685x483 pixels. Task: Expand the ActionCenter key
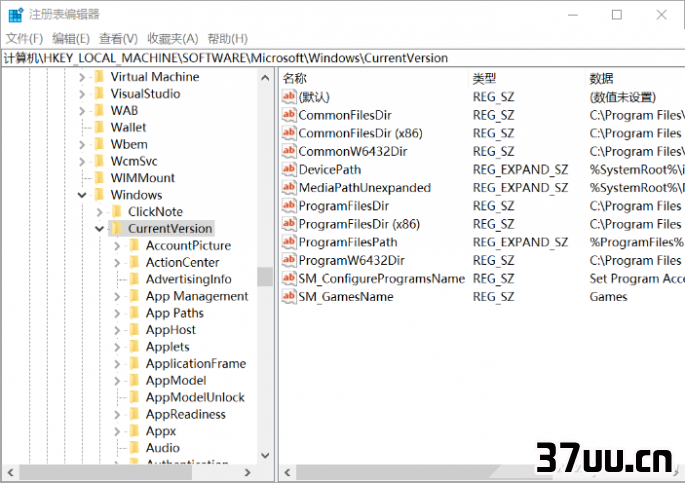pos(117,263)
